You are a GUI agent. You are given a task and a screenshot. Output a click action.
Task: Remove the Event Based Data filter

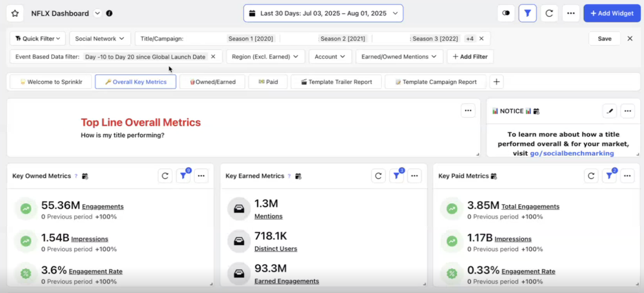(x=213, y=56)
